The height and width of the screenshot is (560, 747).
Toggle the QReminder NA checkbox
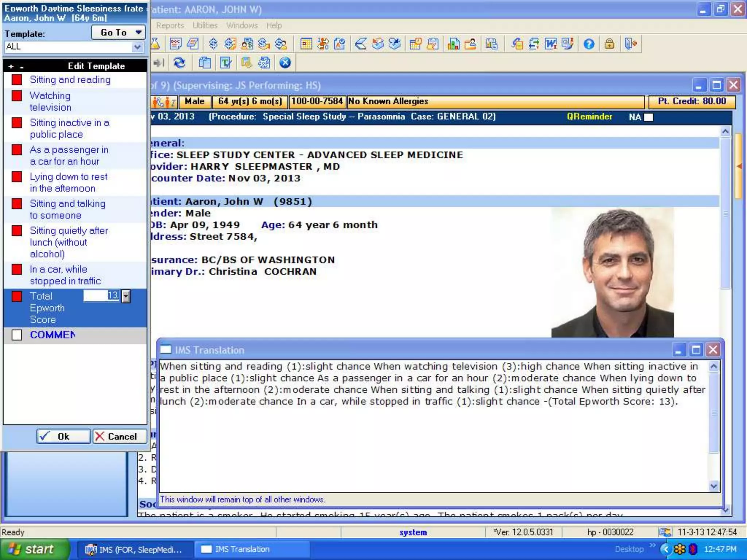649,117
